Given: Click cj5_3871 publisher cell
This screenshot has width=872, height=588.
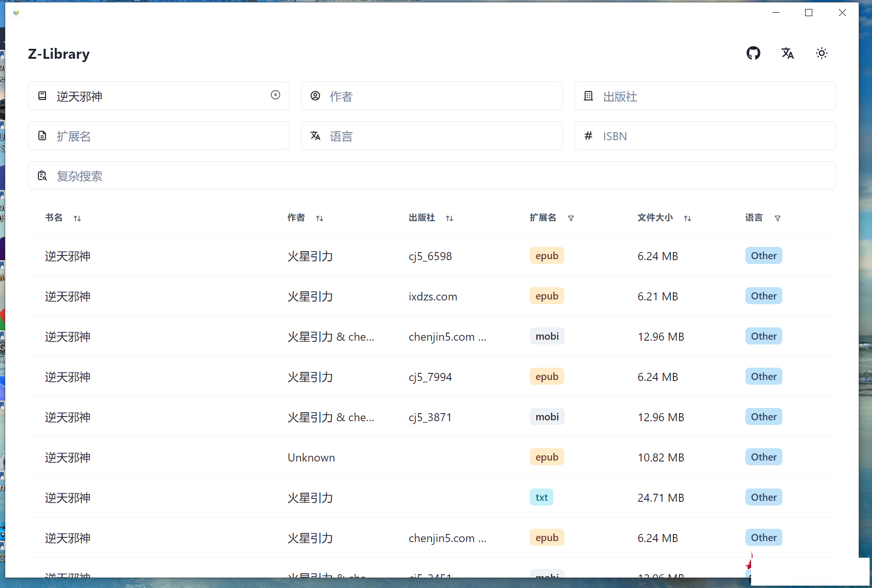Looking at the screenshot, I should 430,417.
